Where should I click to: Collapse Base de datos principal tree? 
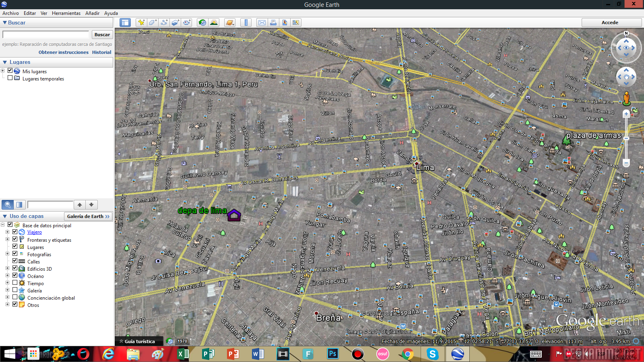point(3,225)
